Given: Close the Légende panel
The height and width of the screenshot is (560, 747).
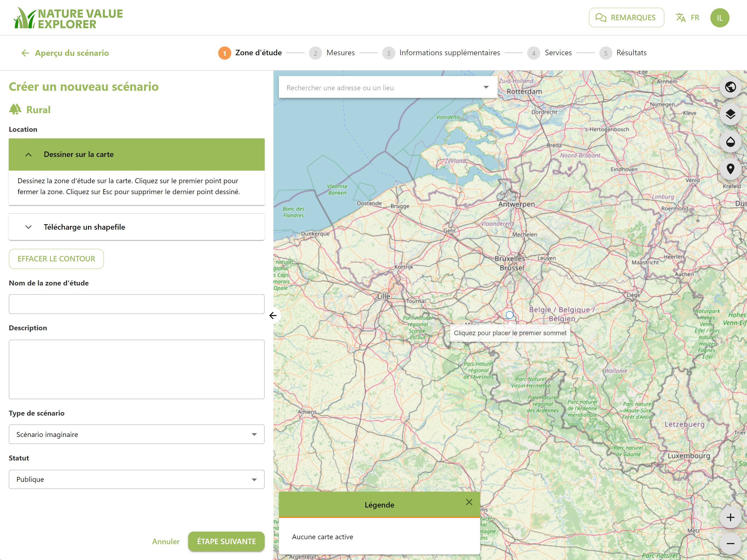Looking at the screenshot, I should point(469,502).
